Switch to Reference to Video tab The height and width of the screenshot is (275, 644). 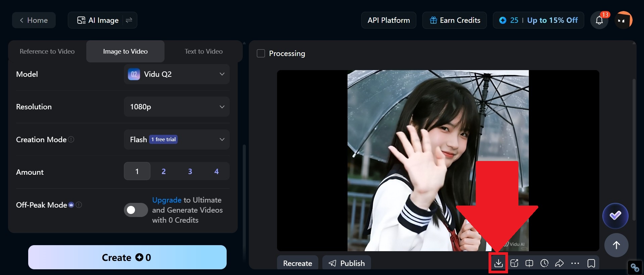coord(47,51)
